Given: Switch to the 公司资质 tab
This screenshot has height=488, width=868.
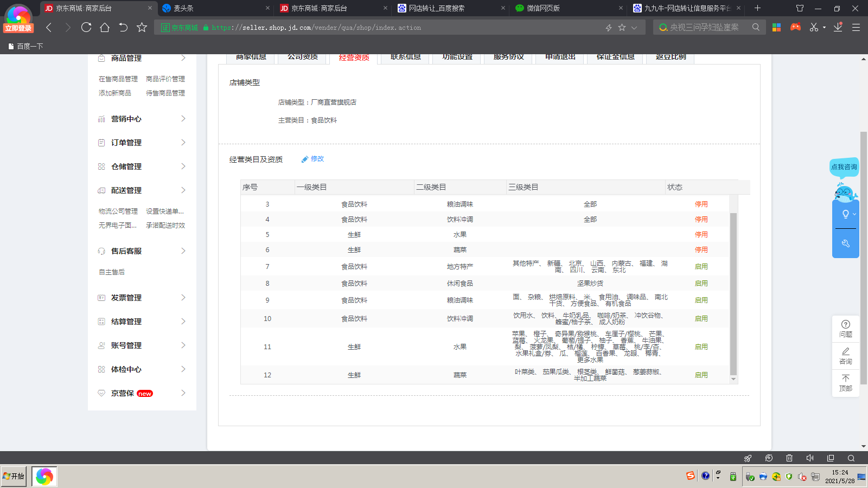Looking at the screenshot, I should click(303, 58).
